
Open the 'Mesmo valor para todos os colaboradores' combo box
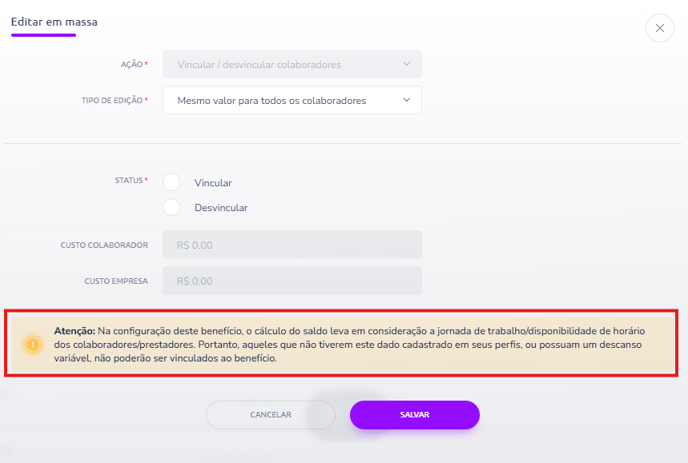[x=292, y=100]
